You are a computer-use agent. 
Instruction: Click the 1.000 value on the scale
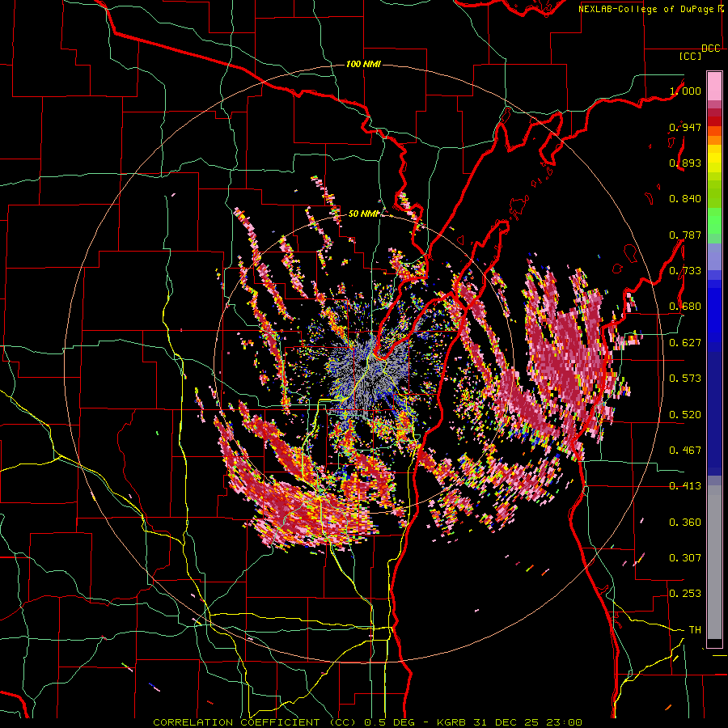[685, 91]
